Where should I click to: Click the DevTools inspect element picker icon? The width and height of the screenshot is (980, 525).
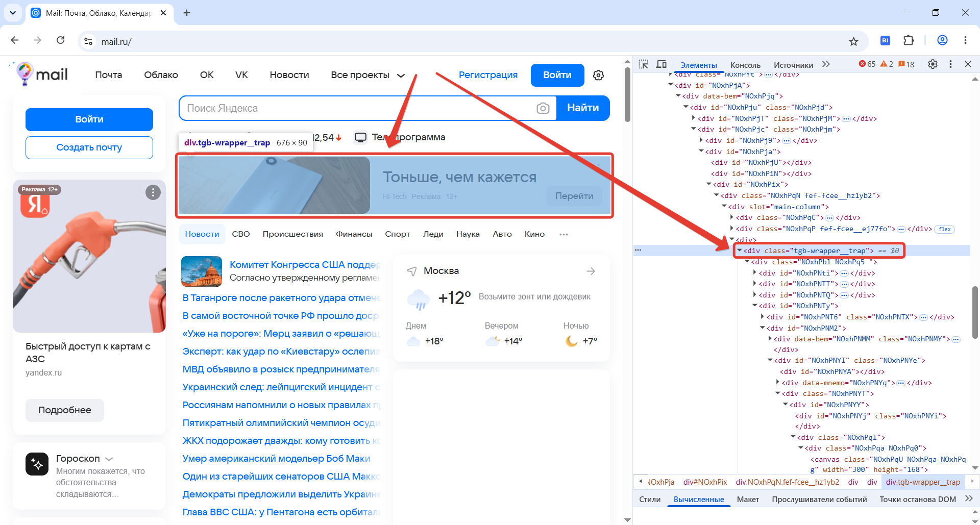[x=643, y=64]
